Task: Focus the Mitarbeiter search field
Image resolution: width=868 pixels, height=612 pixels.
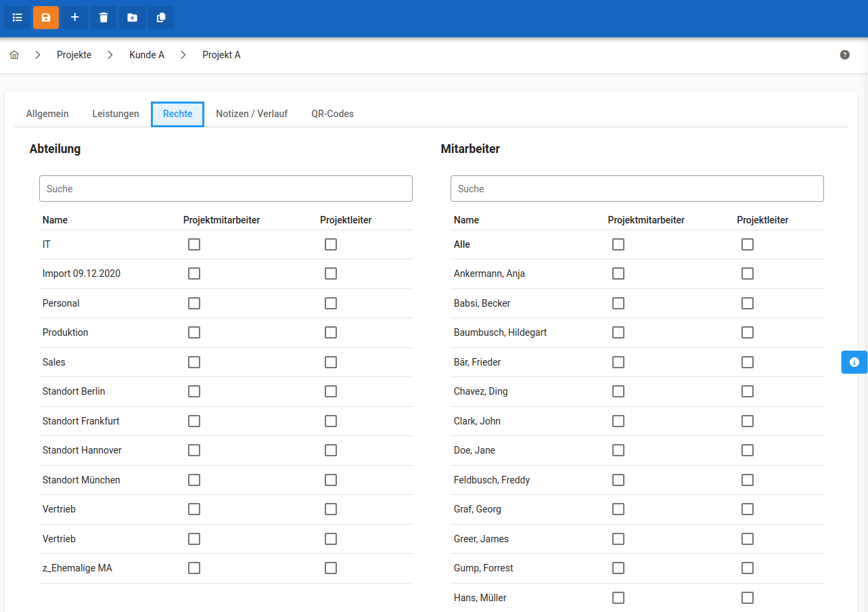Action: click(637, 189)
